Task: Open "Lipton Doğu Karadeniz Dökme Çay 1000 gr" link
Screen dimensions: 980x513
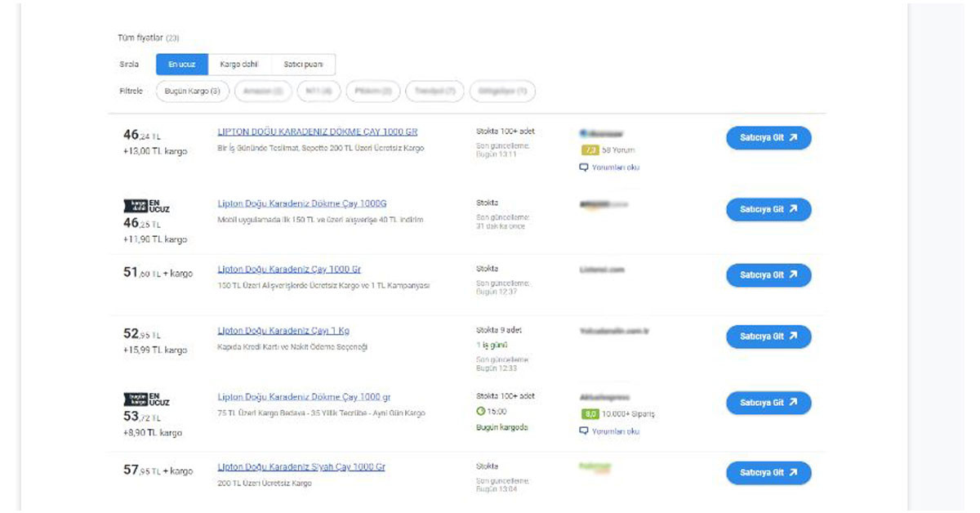Action: tap(304, 397)
